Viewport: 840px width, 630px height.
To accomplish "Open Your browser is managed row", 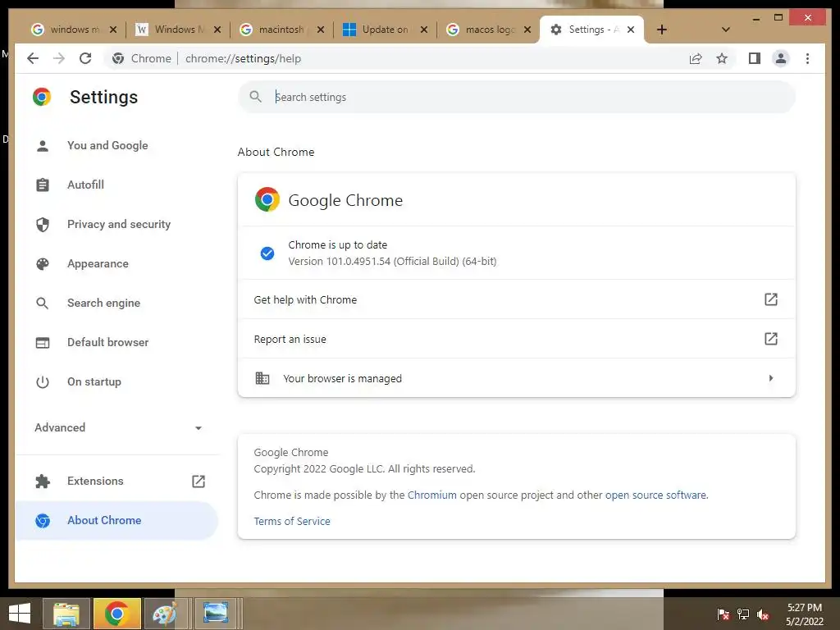I will coord(517,378).
